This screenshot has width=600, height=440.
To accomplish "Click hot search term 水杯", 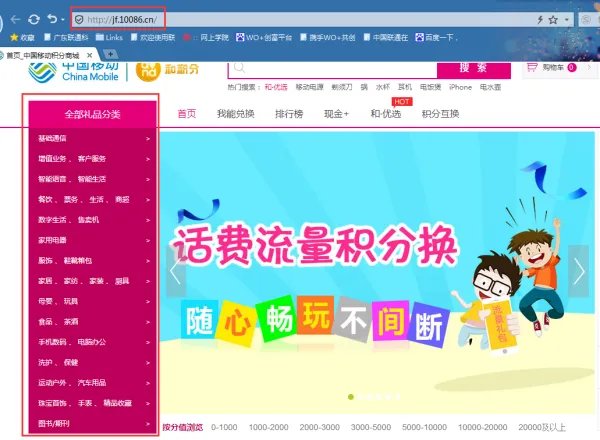I will (382, 87).
